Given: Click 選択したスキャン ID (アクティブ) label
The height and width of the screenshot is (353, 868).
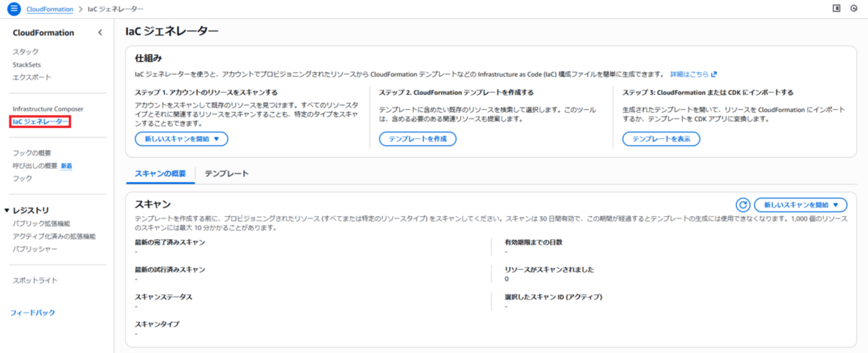Looking at the screenshot, I should [x=554, y=296].
